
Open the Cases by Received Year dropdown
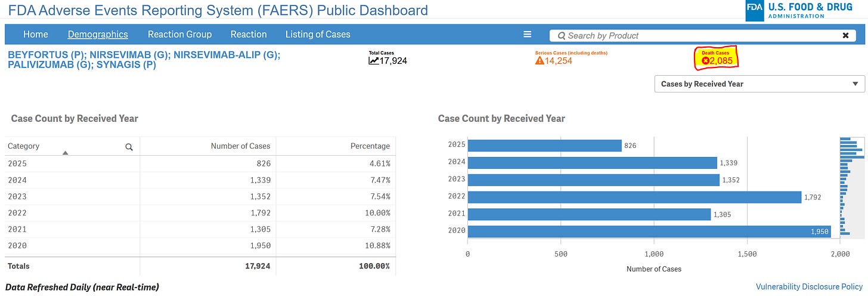tap(759, 84)
